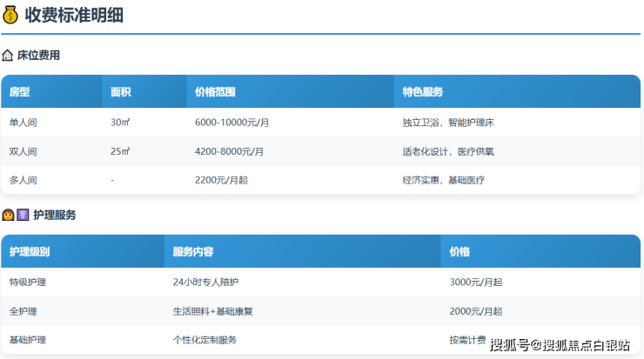644x359 pixels.
Task: Click the 搜狐号@搜狐焦点白银站 watermark
Action: coord(560,345)
